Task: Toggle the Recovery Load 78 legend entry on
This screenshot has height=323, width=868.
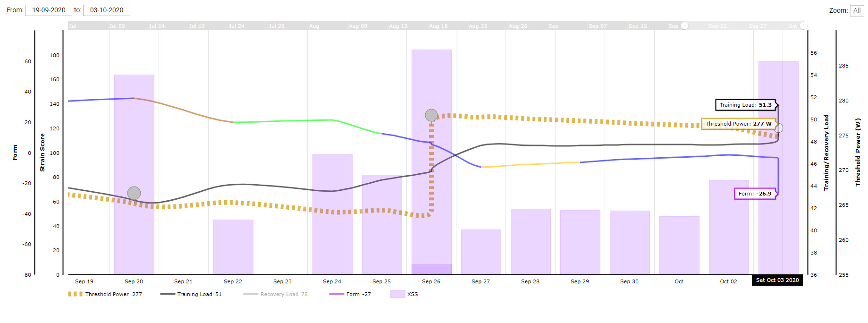Action: pos(283,294)
